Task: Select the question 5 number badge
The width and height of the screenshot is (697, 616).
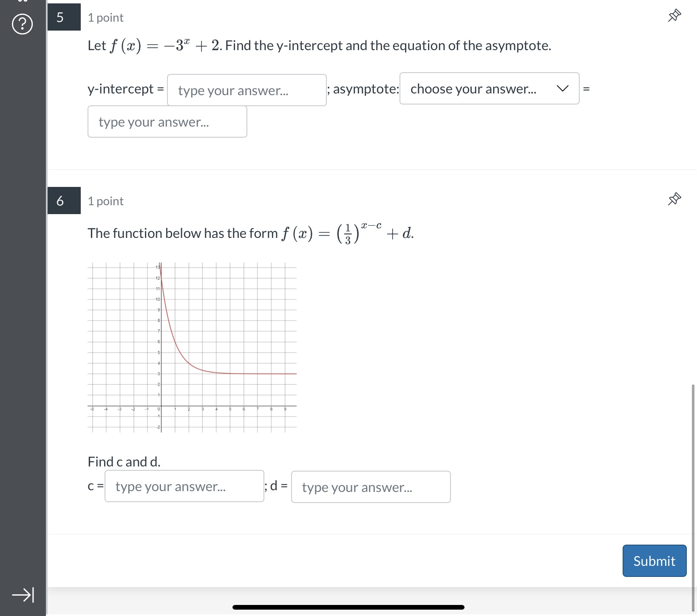Action: (x=63, y=17)
